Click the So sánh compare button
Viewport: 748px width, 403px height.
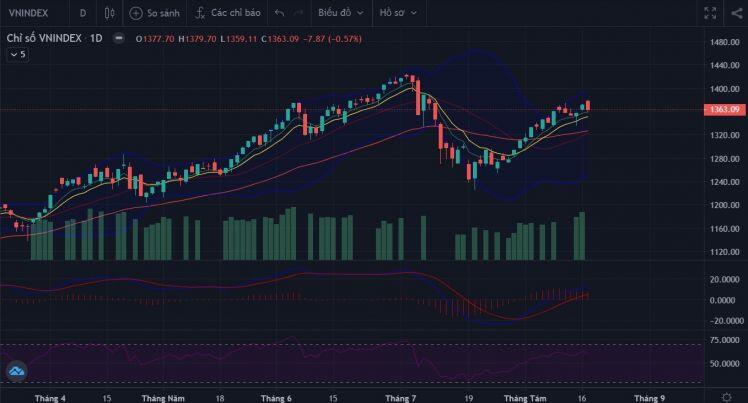pyautogui.click(x=155, y=13)
